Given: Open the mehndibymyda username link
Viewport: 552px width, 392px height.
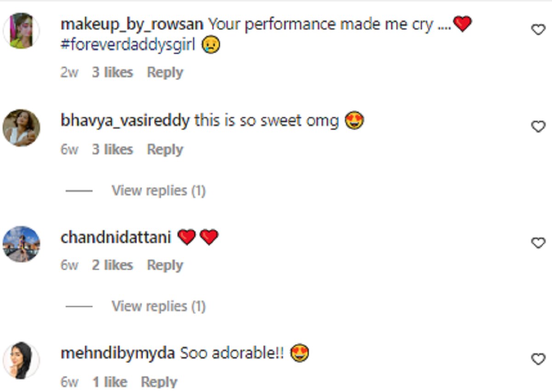Looking at the screenshot, I should click(x=117, y=353).
